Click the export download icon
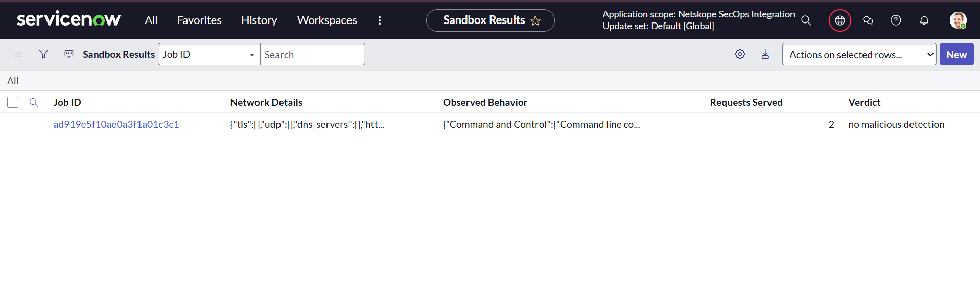The width and height of the screenshot is (980, 297). pos(765,54)
